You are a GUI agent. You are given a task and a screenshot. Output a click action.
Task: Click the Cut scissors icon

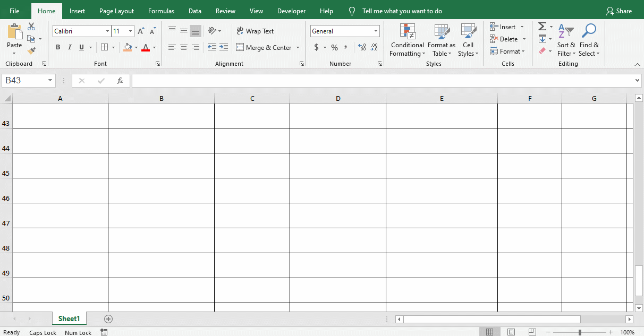[31, 27]
